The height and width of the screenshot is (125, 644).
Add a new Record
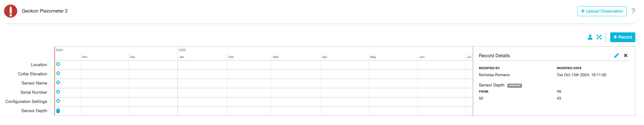click(x=622, y=37)
